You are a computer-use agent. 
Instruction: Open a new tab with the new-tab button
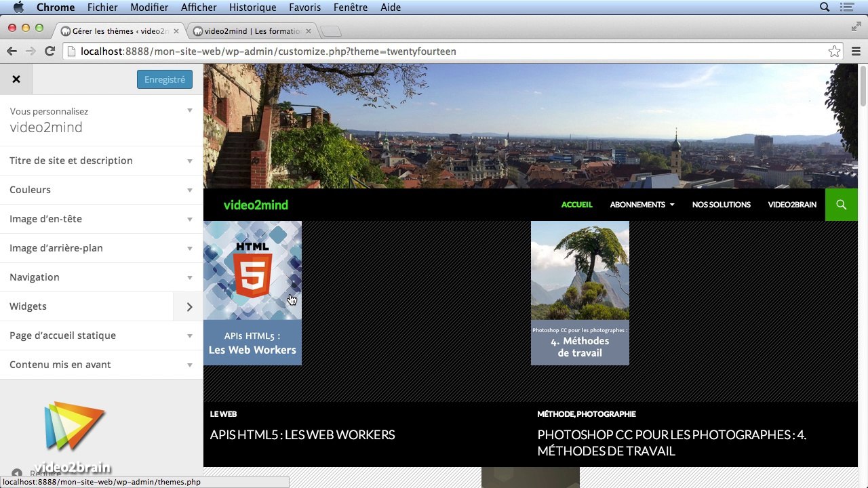(330, 32)
